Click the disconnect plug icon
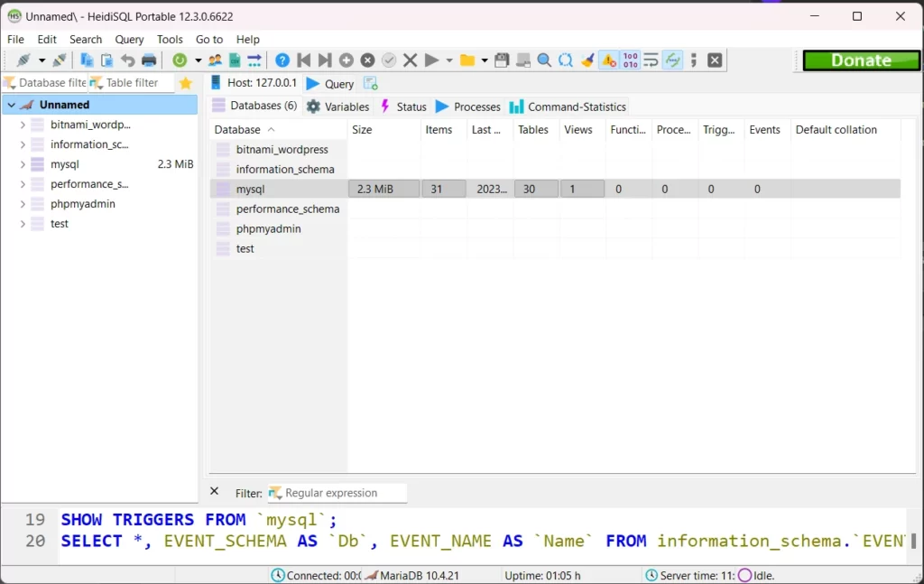Image resolution: width=924 pixels, height=584 pixels. pos(59,60)
